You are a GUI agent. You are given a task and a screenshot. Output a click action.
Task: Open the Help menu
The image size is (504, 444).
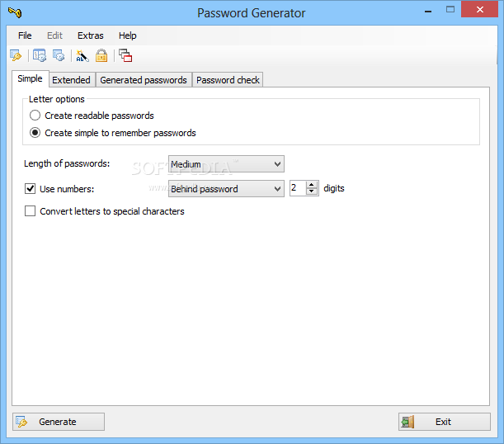[128, 35]
